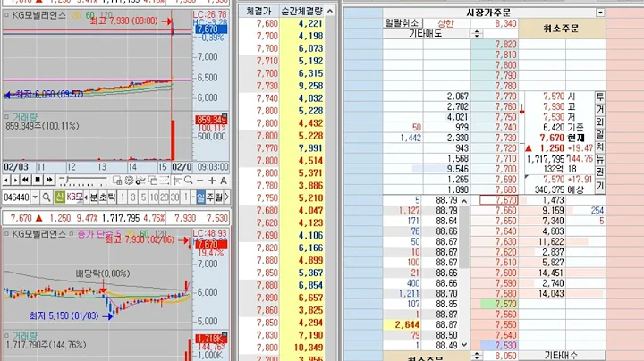Click the stepper beside 8,050
Image resolution: width=644 pixels, height=361 pixels.
[x=477, y=356]
